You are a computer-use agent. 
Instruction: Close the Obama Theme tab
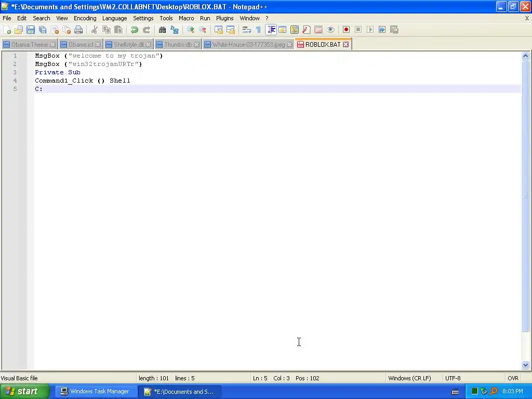tap(52, 45)
